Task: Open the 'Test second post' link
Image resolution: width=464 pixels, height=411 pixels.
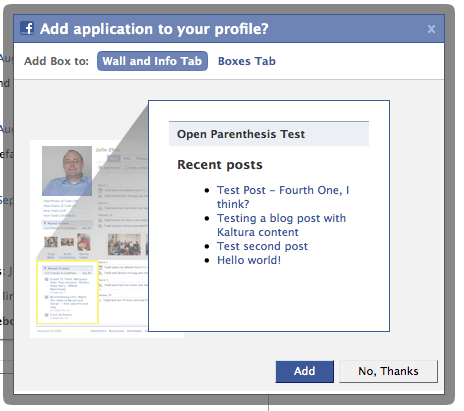Action: [262, 246]
